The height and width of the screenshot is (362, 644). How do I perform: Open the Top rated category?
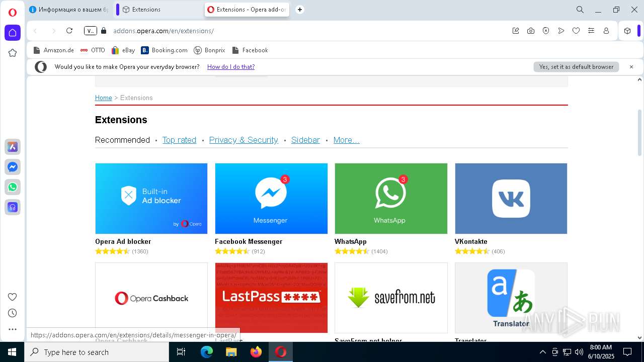[179, 140]
